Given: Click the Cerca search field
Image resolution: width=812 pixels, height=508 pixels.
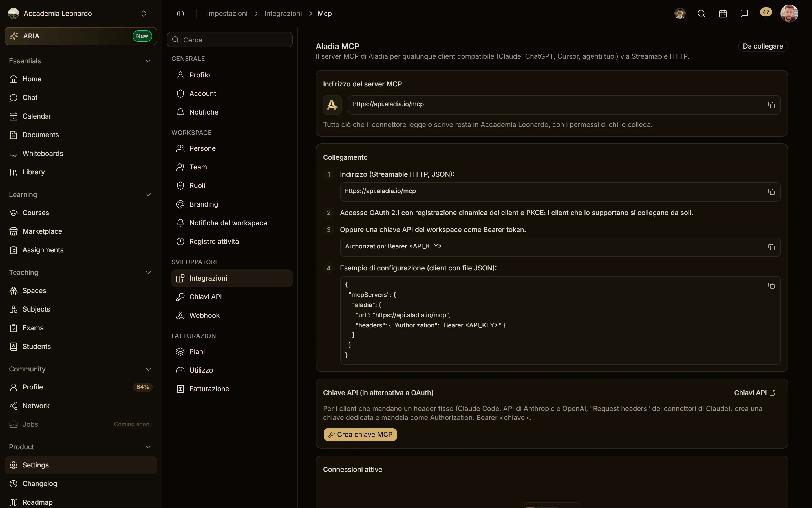Looking at the screenshot, I should 230,40.
